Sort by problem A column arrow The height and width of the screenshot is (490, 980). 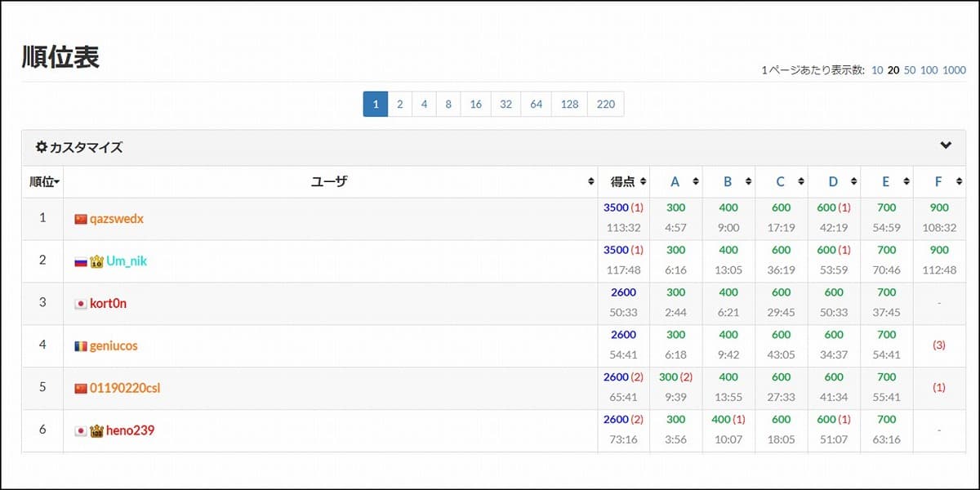tap(696, 182)
